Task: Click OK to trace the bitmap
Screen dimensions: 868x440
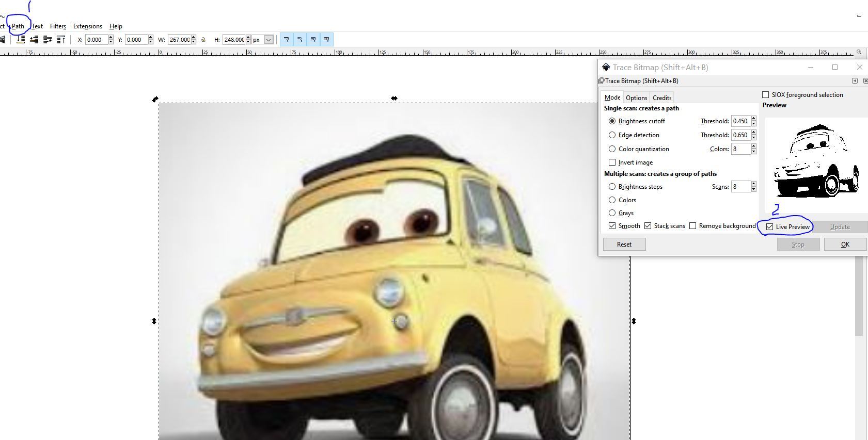Action: 845,245
